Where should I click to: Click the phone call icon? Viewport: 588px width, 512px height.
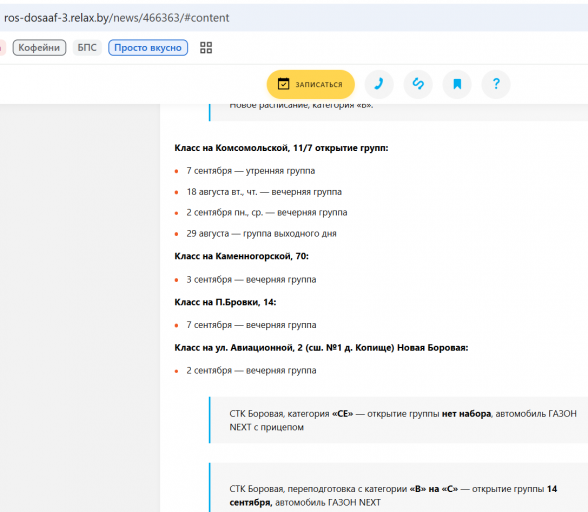click(379, 84)
